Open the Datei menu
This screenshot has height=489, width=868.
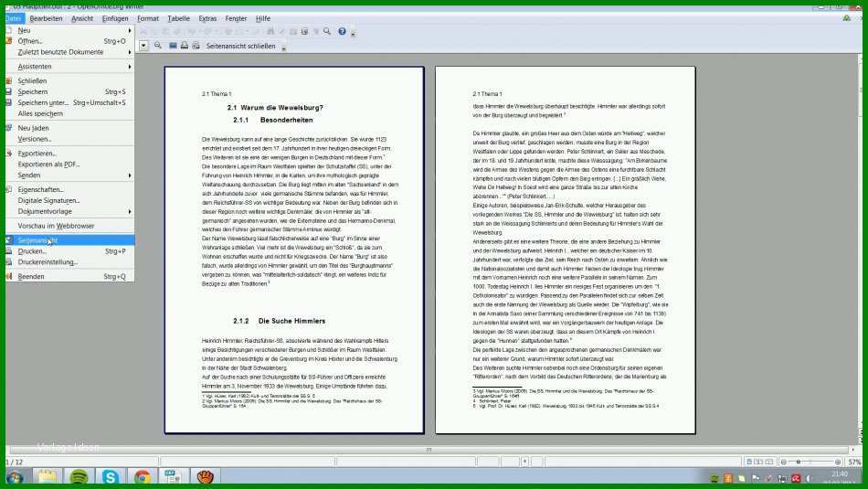[x=14, y=18]
